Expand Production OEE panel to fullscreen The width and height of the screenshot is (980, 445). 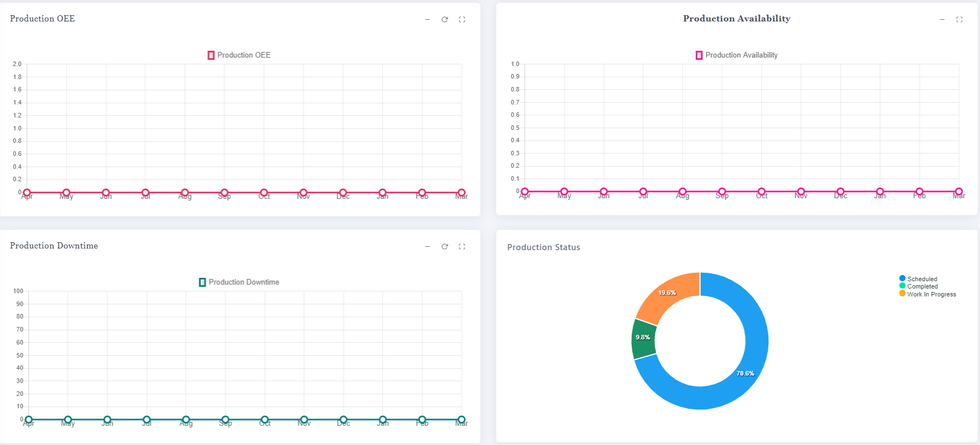[462, 20]
